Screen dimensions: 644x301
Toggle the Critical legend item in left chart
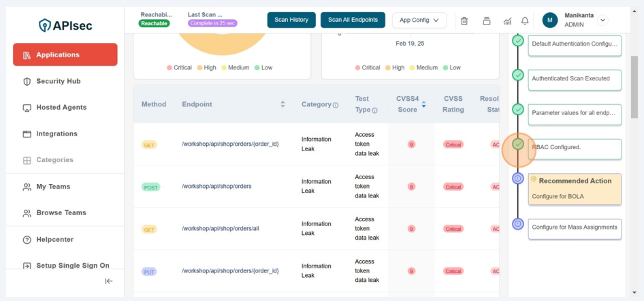[179, 67]
